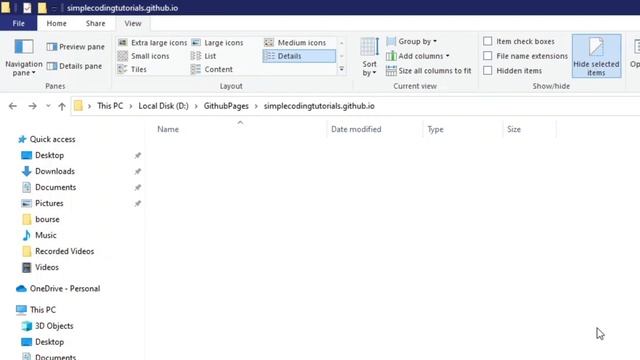Open Recorded Videos folder

pos(58,251)
